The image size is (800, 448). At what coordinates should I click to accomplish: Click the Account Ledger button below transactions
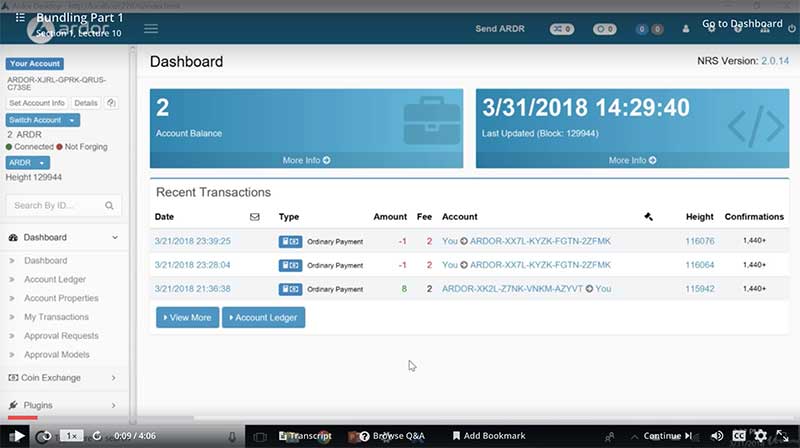[x=263, y=317]
